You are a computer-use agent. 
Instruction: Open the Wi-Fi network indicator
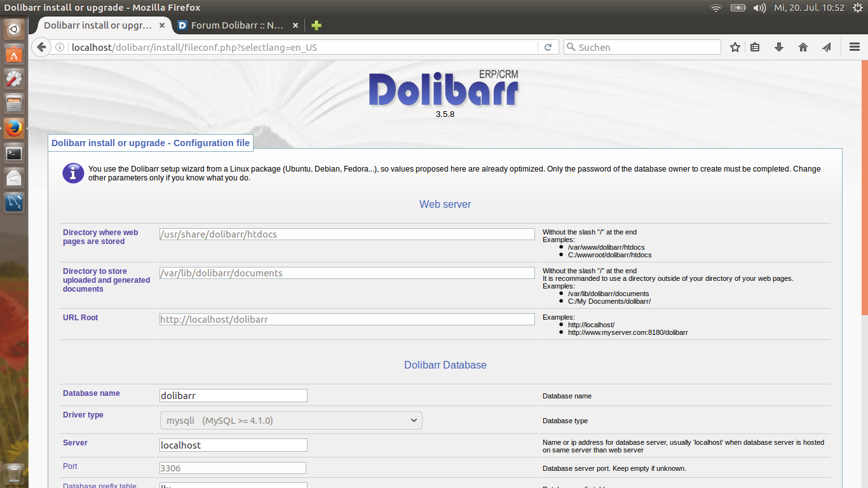point(716,8)
